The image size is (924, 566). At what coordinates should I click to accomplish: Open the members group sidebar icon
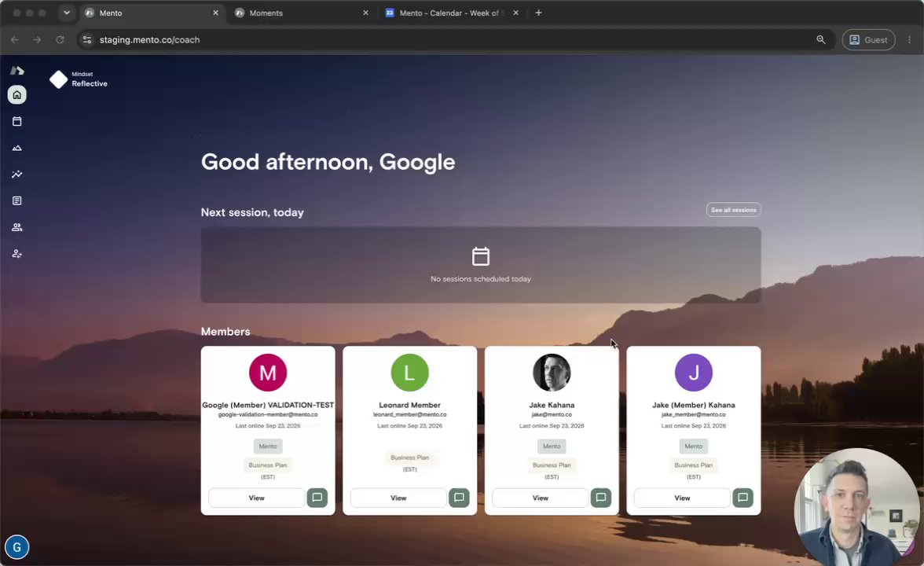point(17,228)
